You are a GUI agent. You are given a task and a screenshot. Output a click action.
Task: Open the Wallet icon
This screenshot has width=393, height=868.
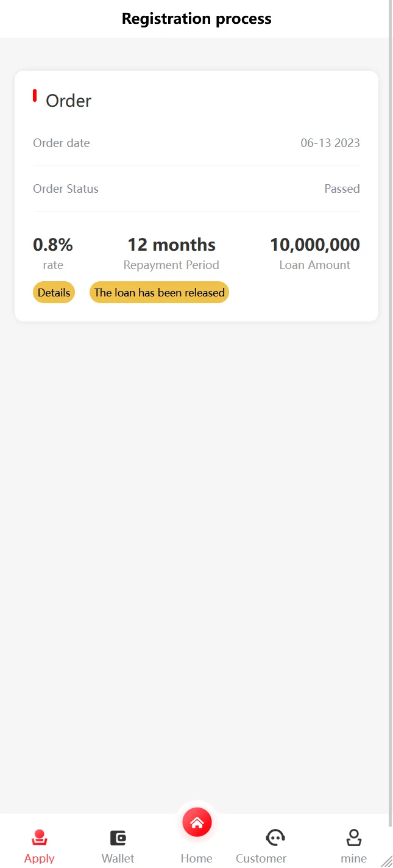click(118, 838)
